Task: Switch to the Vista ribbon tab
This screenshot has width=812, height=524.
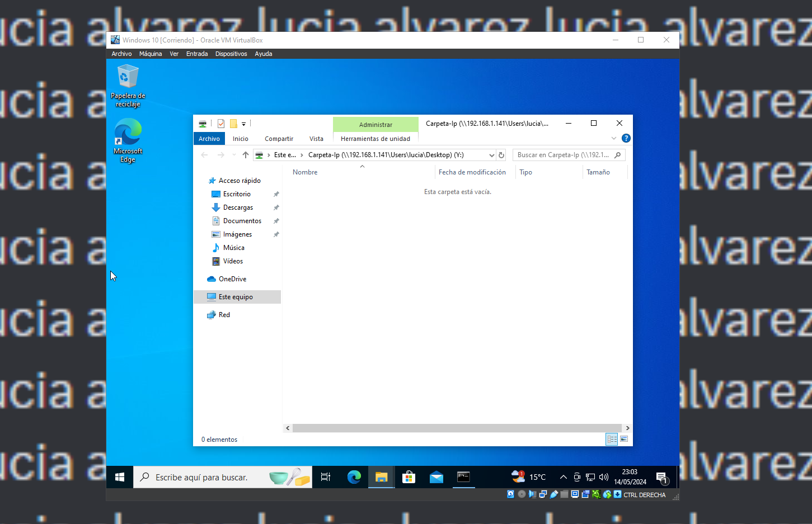Action: pos(316,138)
